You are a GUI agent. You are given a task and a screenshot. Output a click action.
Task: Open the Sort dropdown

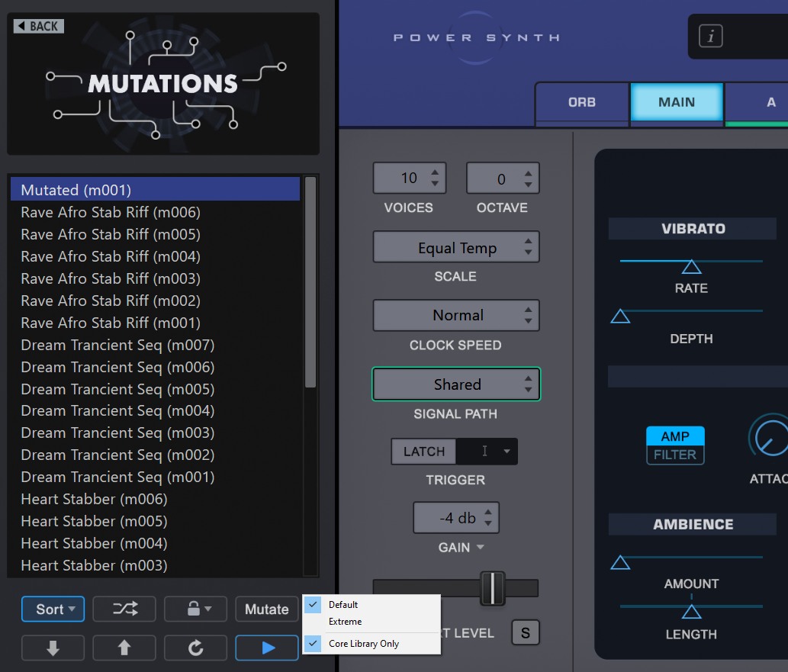pyautogui.click(x=53, y=609)
